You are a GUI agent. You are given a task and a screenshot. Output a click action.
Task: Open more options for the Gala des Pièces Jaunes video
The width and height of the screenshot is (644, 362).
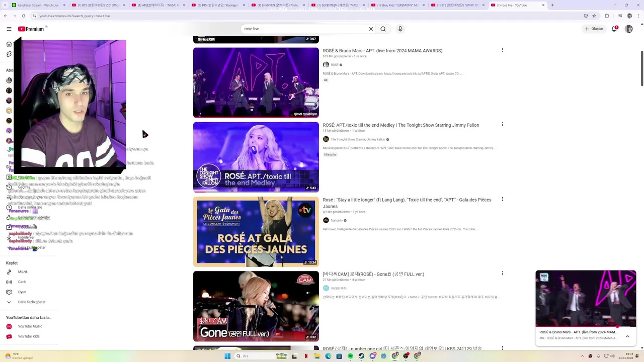(502, 199)
